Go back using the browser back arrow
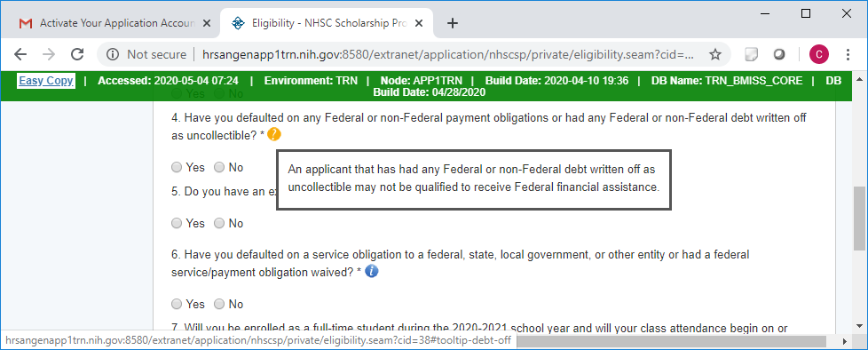868x350 pixels. coord(20,54)
